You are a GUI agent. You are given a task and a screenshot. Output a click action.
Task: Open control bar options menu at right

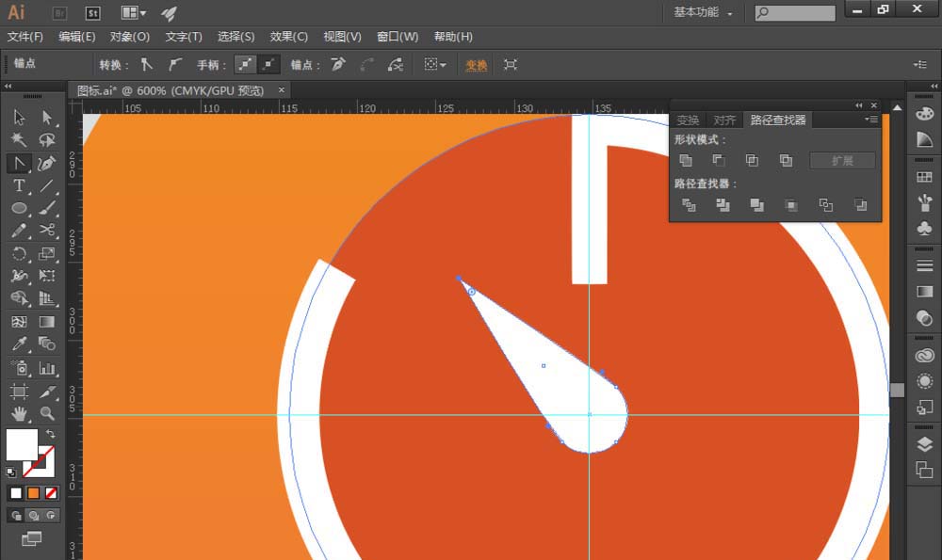click(919, 64)
